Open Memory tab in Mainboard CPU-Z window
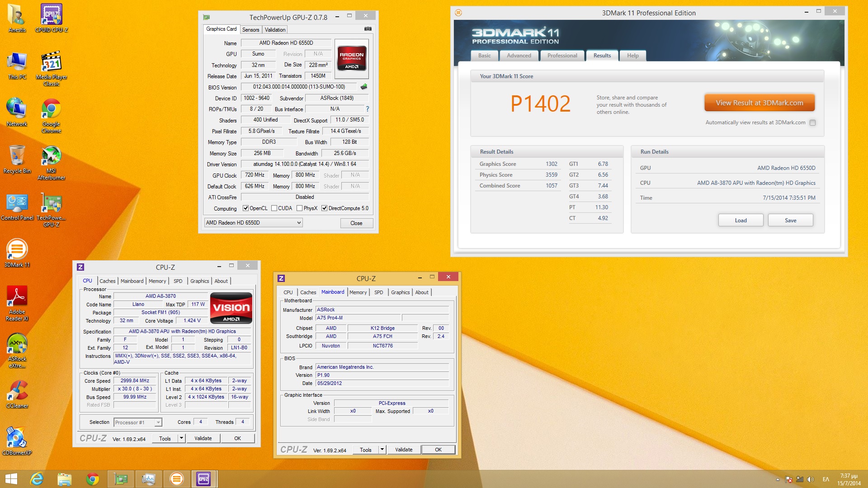The height and width of the screenshot is (488, 868). 358,292
